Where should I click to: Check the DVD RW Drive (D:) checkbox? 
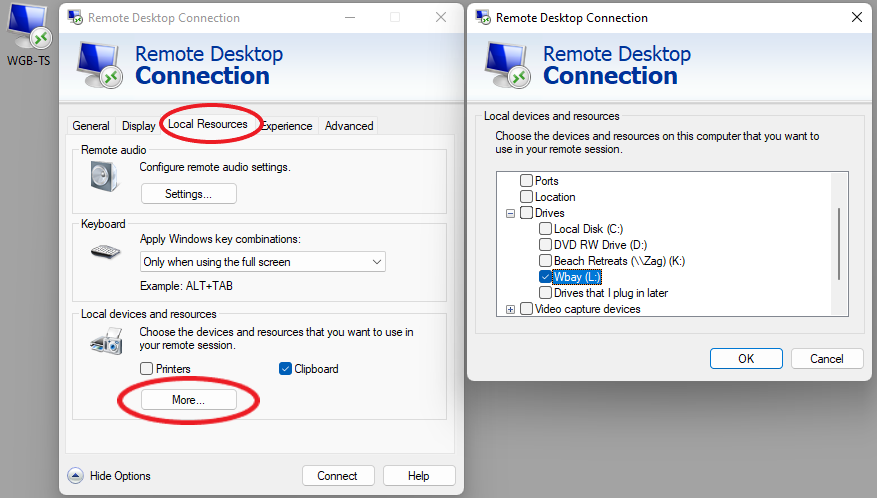tap(545, 245)
